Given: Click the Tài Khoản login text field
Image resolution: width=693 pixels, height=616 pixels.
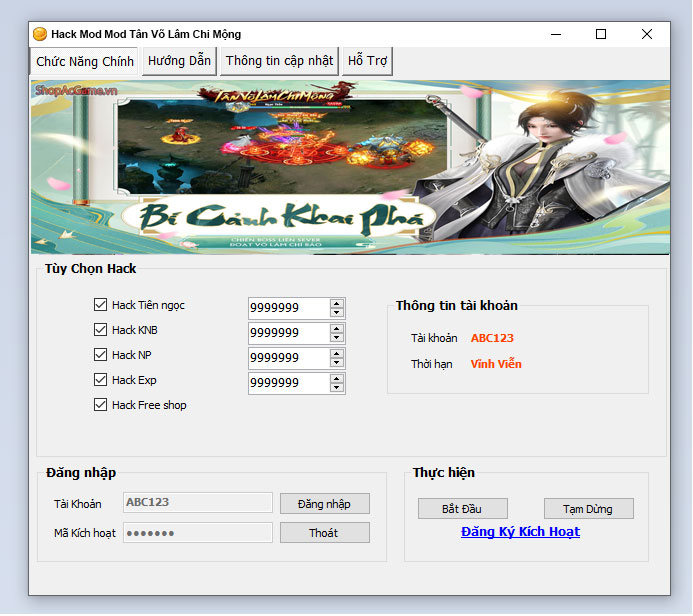Looking at the screenshot, I should [x=198, y=502].
